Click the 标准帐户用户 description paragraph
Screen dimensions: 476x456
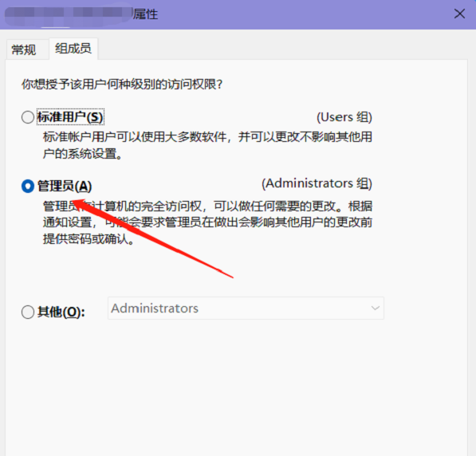pyautogui.click(x=207, y=145)
